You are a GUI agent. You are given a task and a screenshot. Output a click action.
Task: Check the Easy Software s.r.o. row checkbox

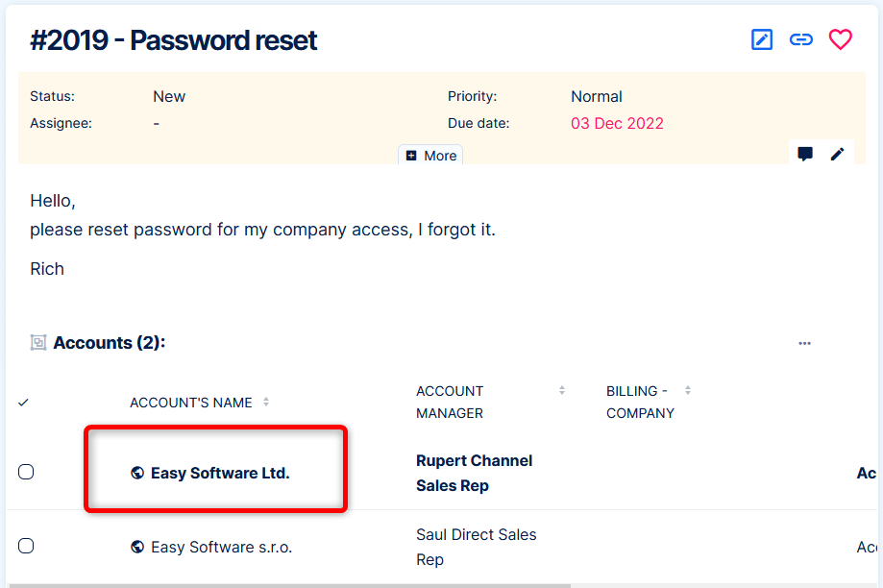pyautogui.click(x=26, y=546)
